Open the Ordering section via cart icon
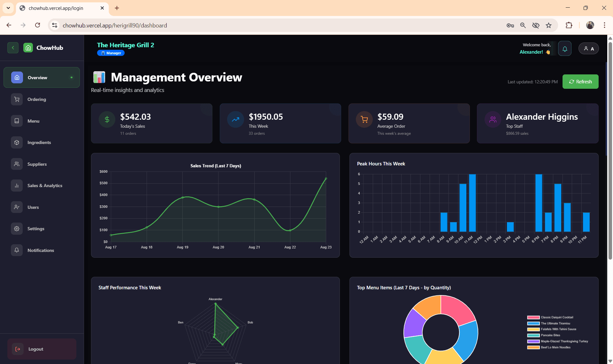The image size is (613, 364). 17,99
